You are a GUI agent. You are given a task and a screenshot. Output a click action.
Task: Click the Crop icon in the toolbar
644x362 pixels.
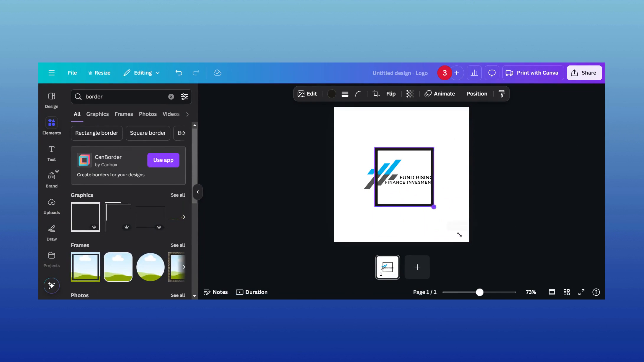coord(375,93)
